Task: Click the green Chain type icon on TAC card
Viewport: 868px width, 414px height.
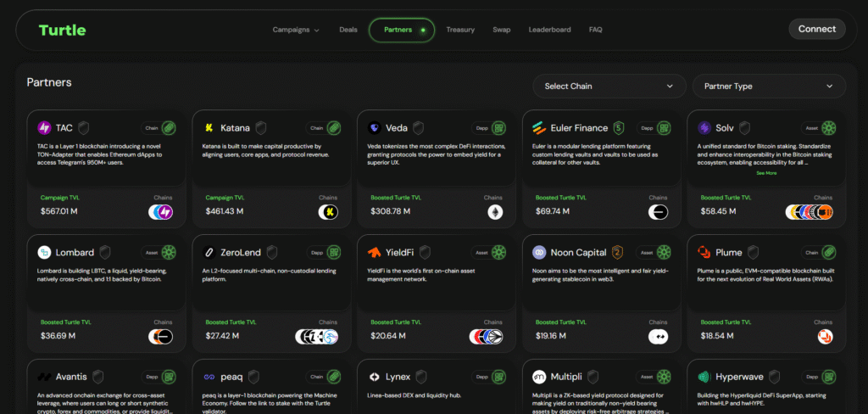Action: [169, 128]
